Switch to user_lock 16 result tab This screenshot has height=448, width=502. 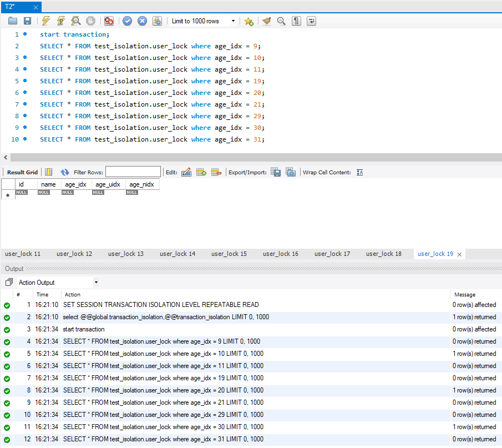(281, 254)
